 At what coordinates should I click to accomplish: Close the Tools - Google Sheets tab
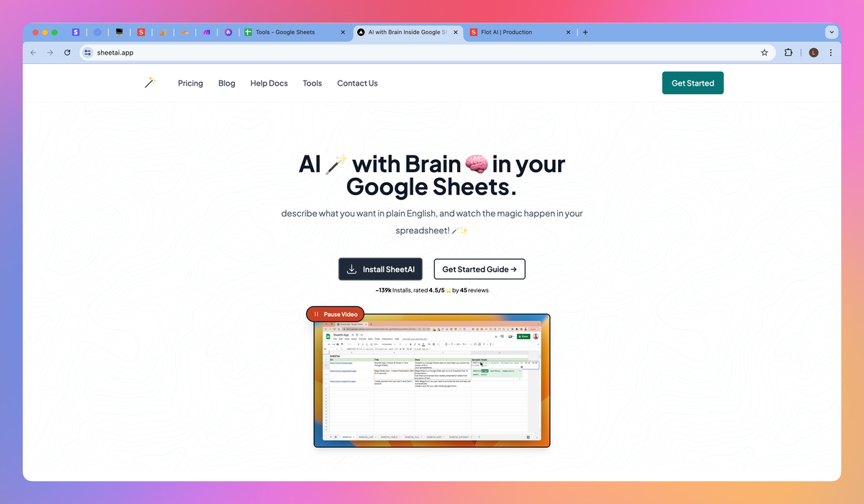[342, 32]
